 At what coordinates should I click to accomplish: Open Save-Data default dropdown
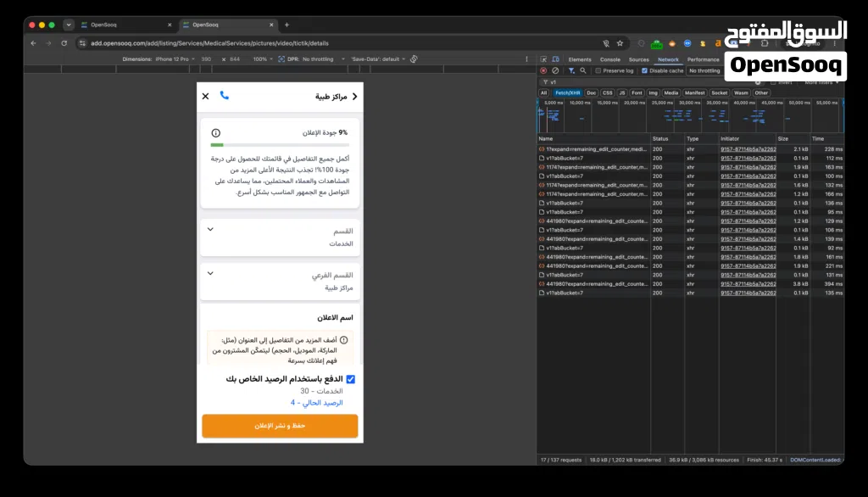(x=378, y=59)
